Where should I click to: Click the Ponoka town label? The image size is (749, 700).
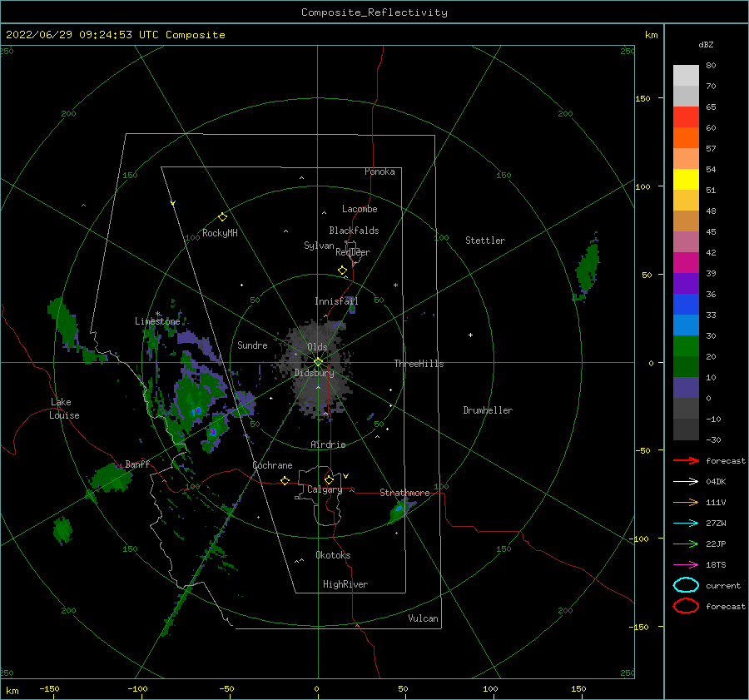[x=379, y=171]
